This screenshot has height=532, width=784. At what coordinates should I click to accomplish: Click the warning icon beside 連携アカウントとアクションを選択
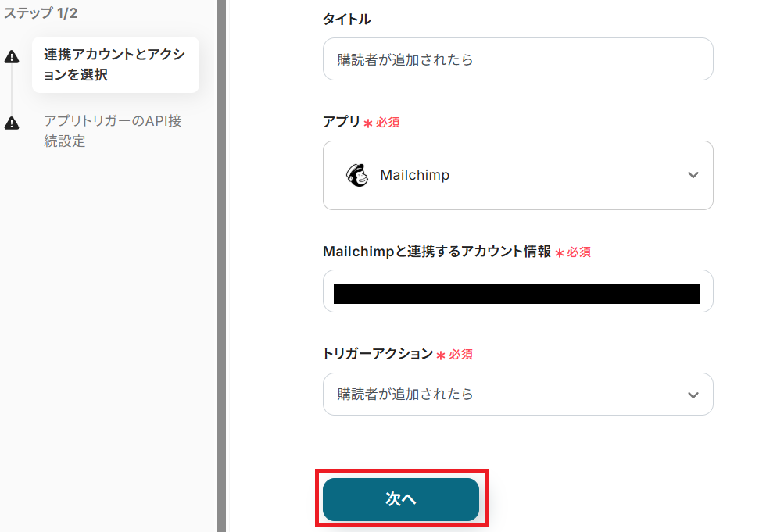pyautogui.click(x=12, y=57)
